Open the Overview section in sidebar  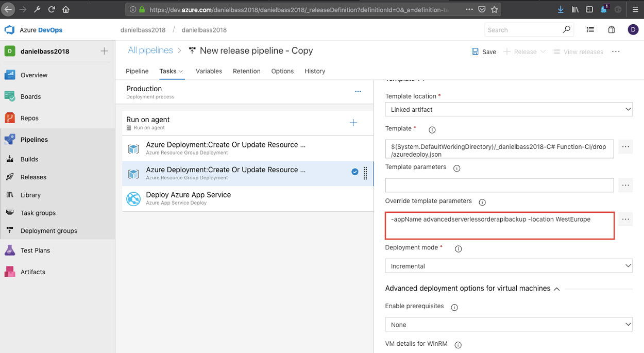point(34,75)
